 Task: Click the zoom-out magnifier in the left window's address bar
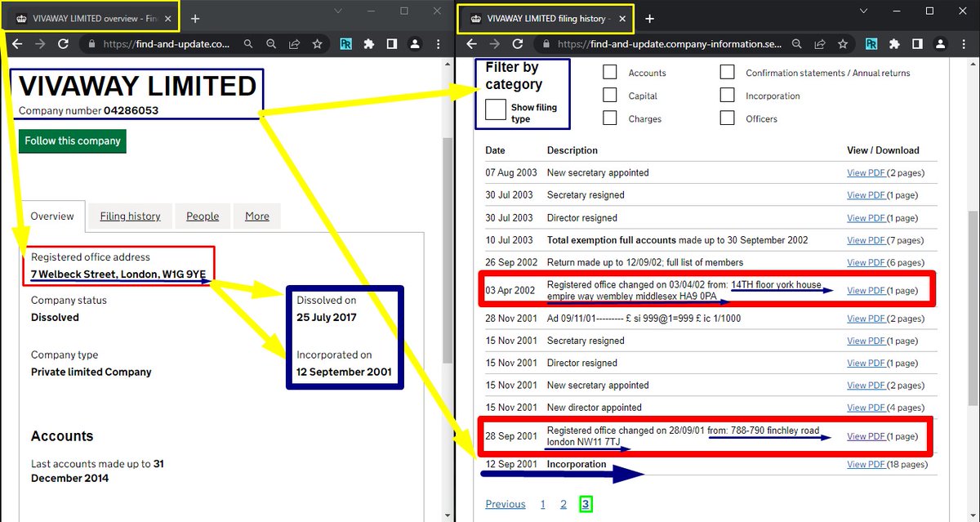(x=271, y=44)
